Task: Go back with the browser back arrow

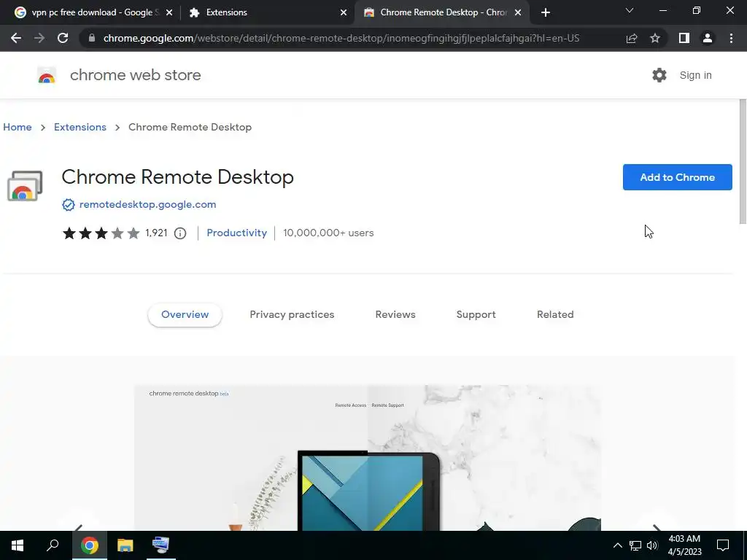Action: pyautogui.click(x=16, y=38)
